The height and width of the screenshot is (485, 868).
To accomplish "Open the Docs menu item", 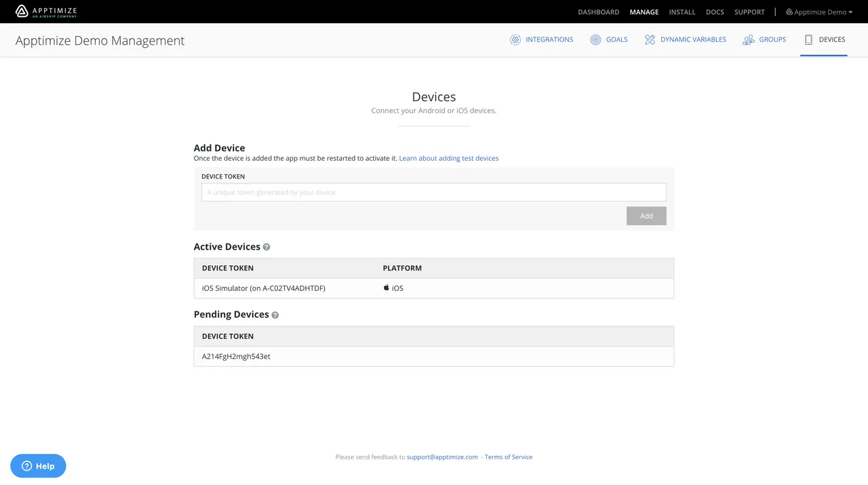I will coord(715,12).
